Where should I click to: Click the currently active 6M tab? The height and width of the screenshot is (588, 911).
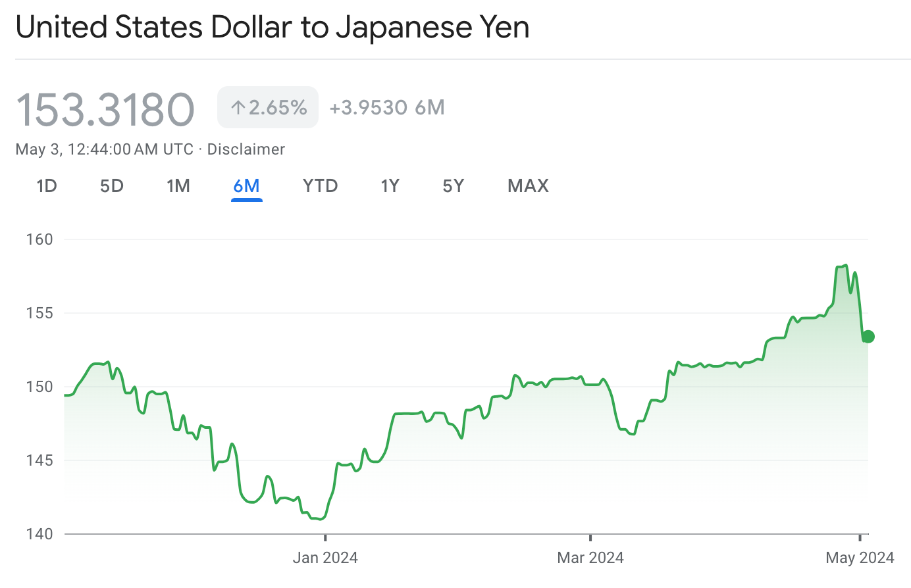coord(246,186)
